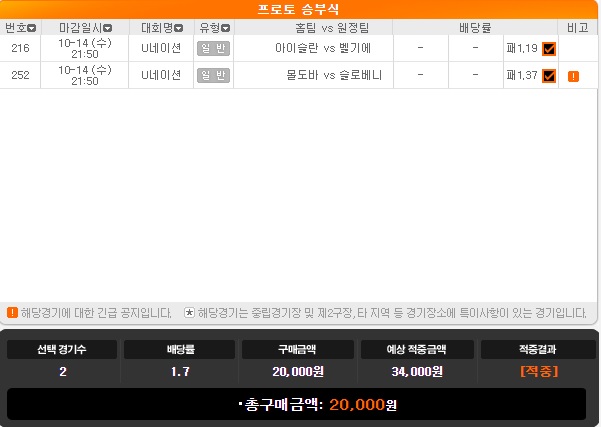This screenshot has width=601, height=427.
Task: Click 예상 적중금액 summary label
Action: pyautogui.click(x=417, y=349)
